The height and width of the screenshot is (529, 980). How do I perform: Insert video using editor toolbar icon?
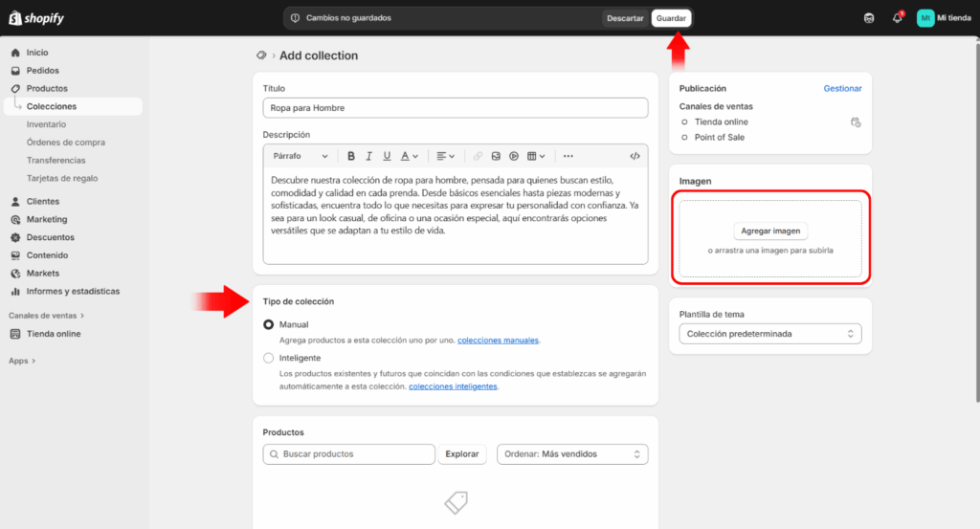click(x=514, y=156)
